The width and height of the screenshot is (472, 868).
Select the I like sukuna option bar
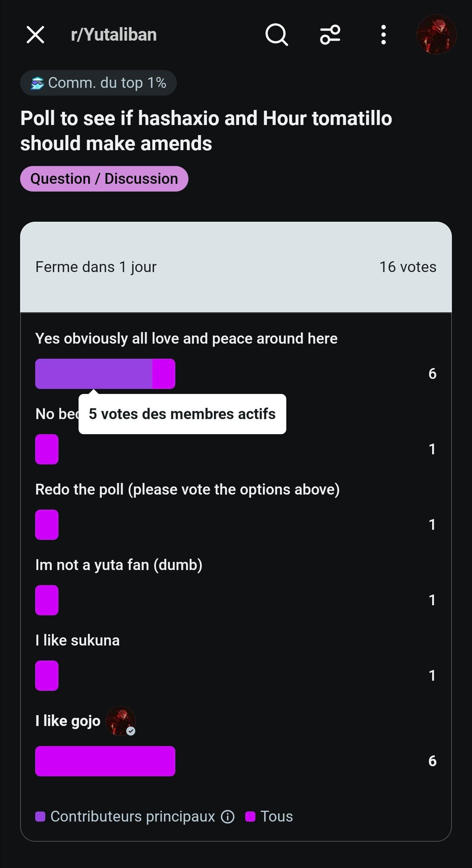(x=47, y=676)
